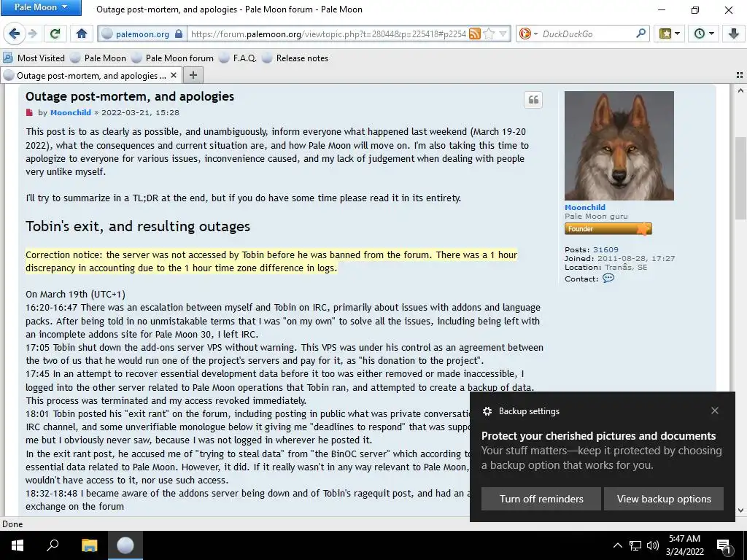Open the Pale Moon bookmark
The image size is (747, 560).
[x=98, y=58]
